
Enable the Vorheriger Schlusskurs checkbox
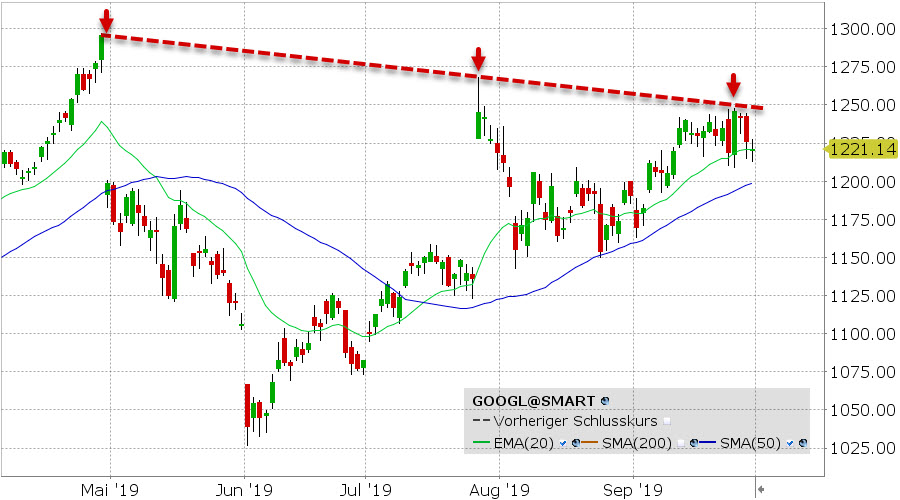click(x=667, y=421)
